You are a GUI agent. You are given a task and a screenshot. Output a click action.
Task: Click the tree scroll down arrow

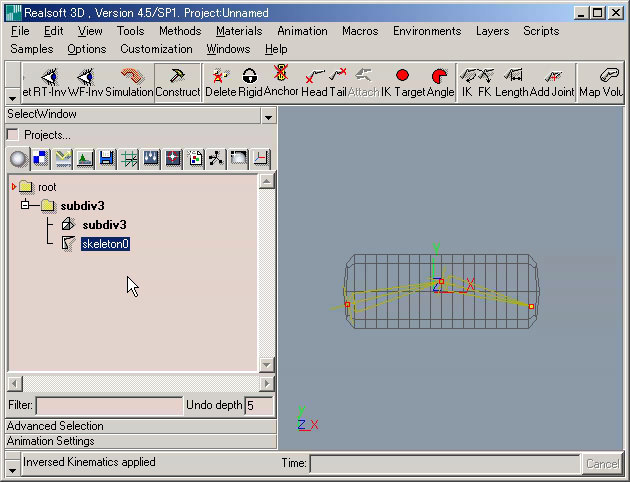tap(266, 365)
